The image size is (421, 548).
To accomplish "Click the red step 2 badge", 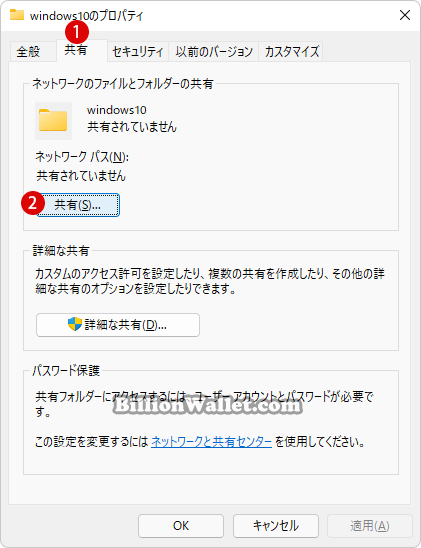I will click(x=33, y=203).
